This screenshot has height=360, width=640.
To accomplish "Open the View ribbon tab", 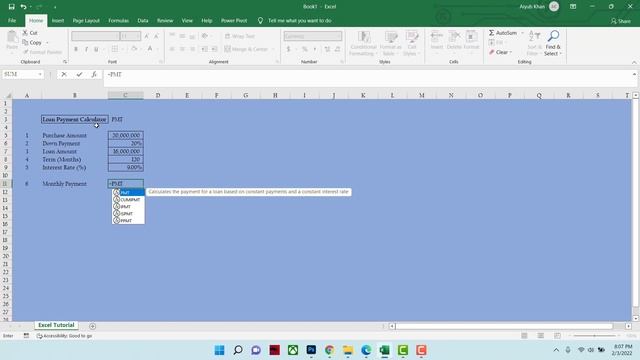I will (x=187, y=20).
